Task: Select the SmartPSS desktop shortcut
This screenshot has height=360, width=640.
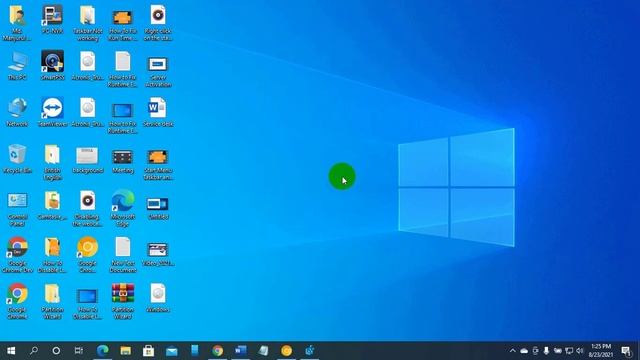Action: (x=52, y=66)
